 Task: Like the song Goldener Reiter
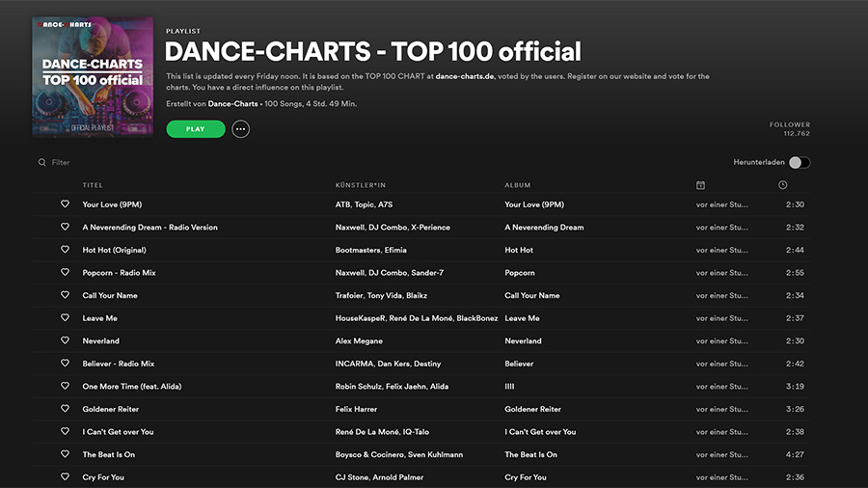click(x=65, y=408)
